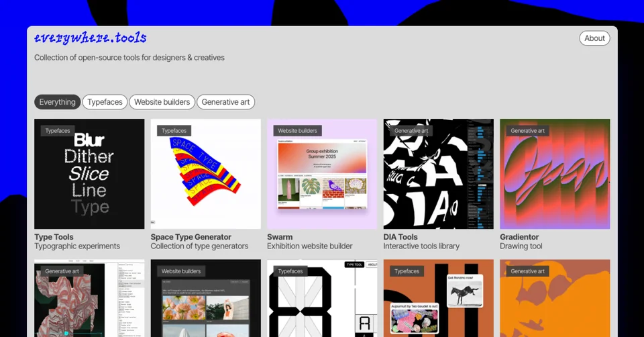Select the Everything filter
Image resolution: width=644 pixels, height=337 pixels.
pyautogui.click(x=57, y=102)
